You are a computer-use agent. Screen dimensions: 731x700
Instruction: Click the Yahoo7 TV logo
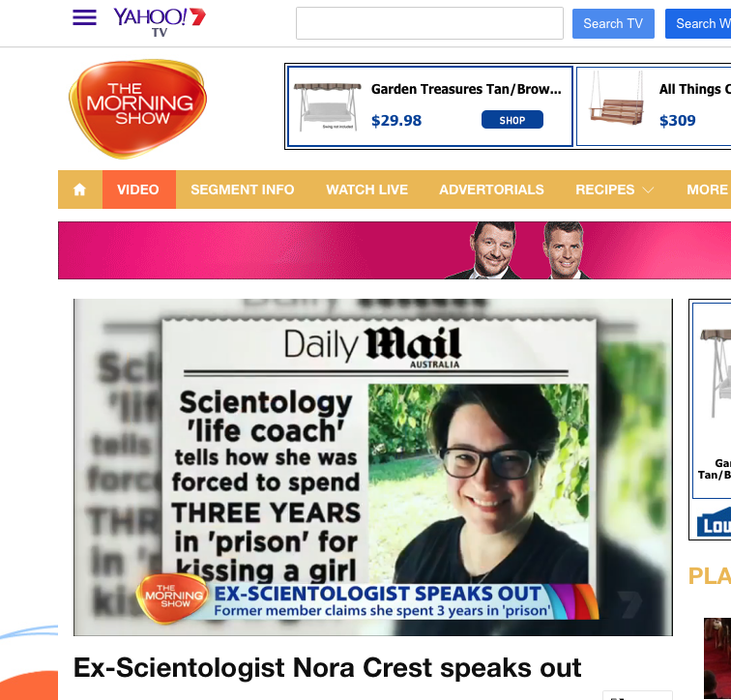[160, 22]
